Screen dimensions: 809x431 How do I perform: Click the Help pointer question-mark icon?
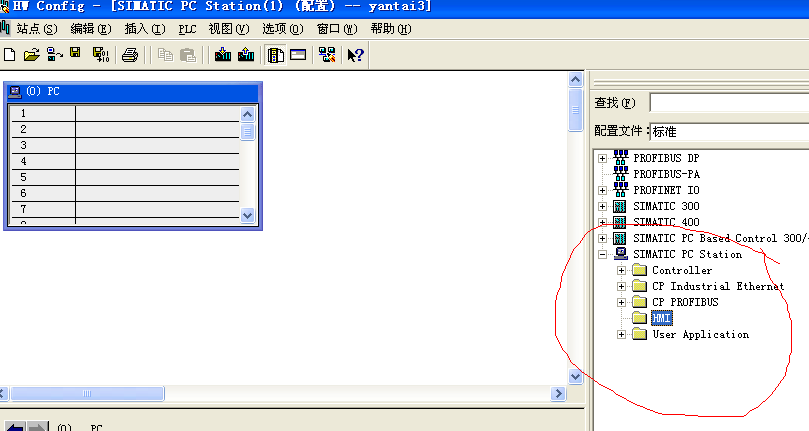[x=355, y=55]
